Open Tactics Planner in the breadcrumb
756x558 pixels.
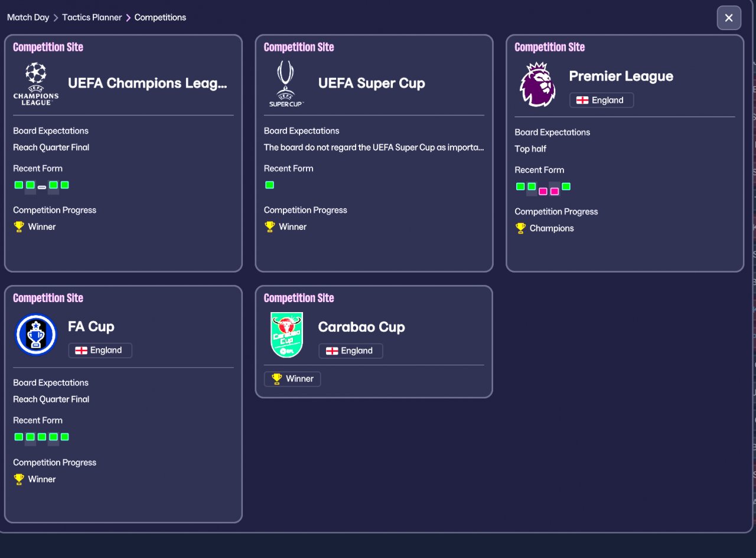tap(92, 18)
